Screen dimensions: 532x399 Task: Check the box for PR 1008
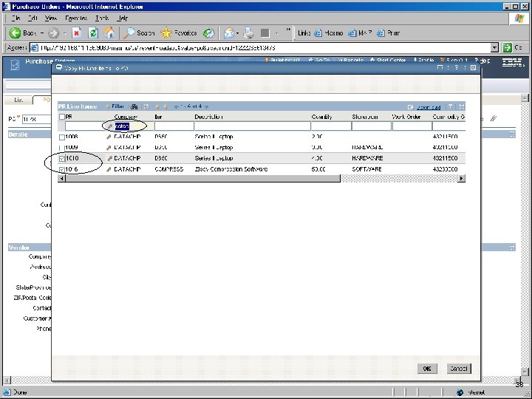(62, 137)
